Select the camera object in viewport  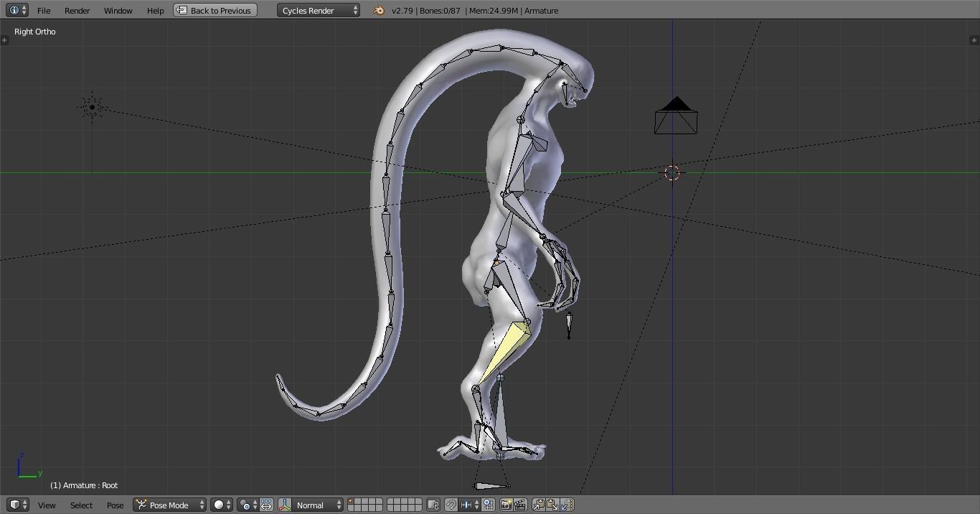(676, 116)
